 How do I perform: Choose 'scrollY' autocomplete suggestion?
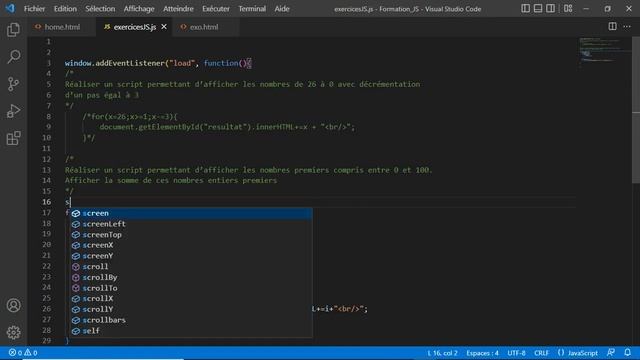coord(191,309)
